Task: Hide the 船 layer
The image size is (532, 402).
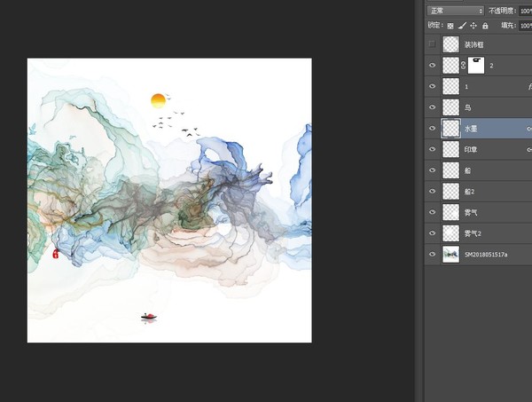Action: click(432, 170)
